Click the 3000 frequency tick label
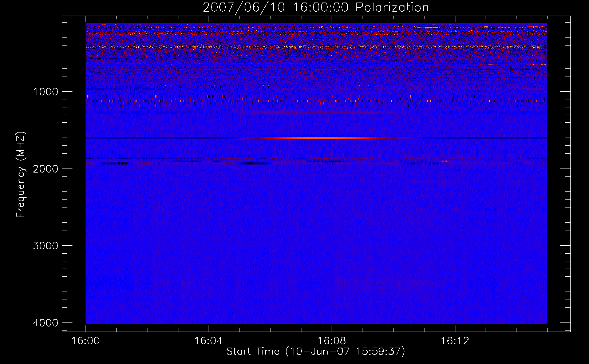The width and height of the screenshot is (589, 364). [x=46, y=246]
